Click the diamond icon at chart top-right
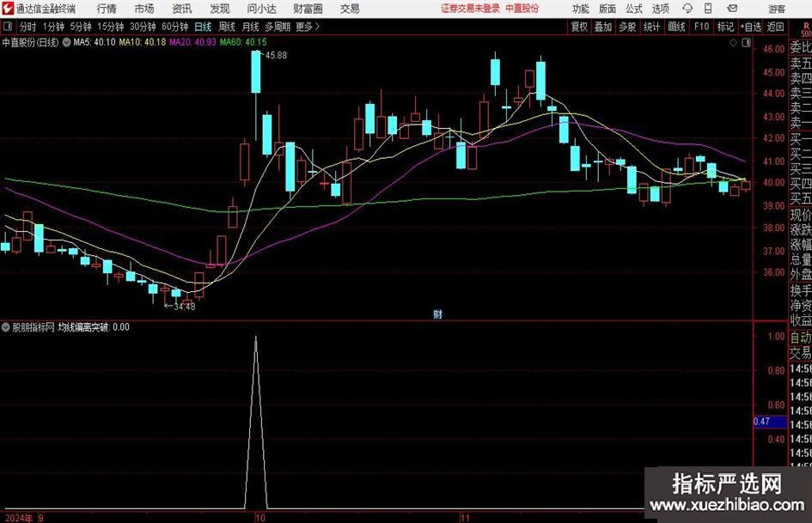 point(733,43)
